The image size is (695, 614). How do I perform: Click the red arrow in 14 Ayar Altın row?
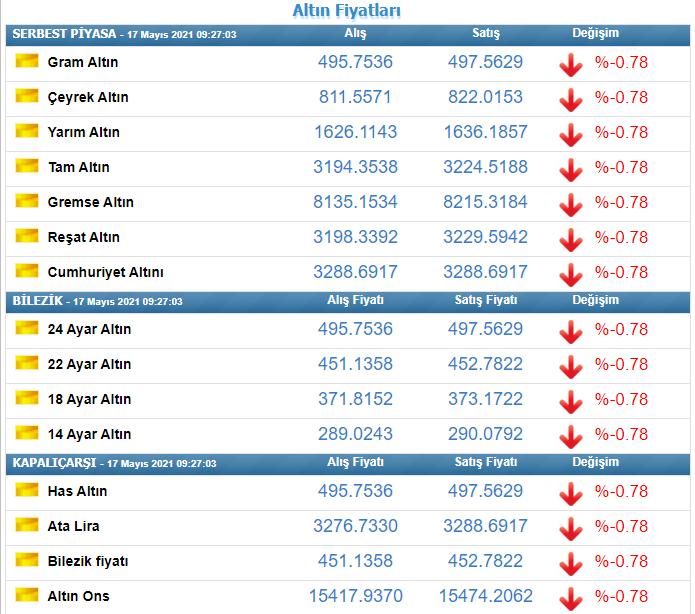(x=570, y=437)
